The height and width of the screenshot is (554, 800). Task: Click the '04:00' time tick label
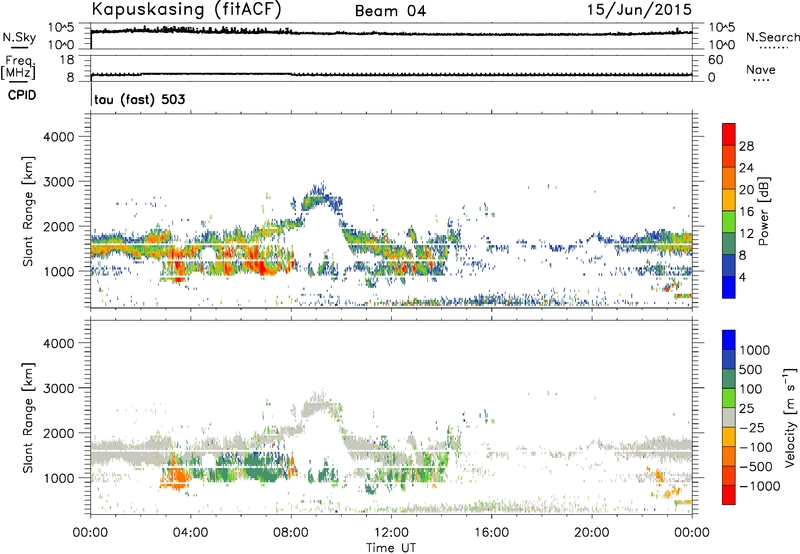pos(190,533)
